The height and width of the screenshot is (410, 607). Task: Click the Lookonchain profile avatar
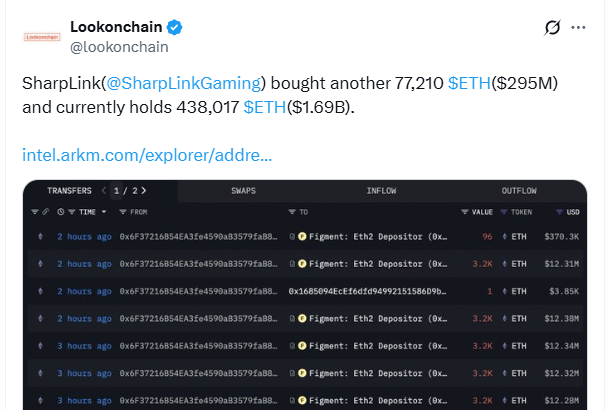pos(41,37)
